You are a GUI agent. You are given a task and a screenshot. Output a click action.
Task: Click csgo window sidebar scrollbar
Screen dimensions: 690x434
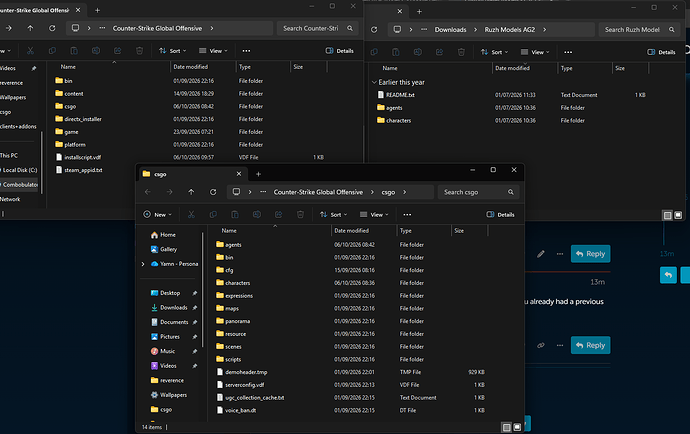pyautogui.click(x=202, y=290)
